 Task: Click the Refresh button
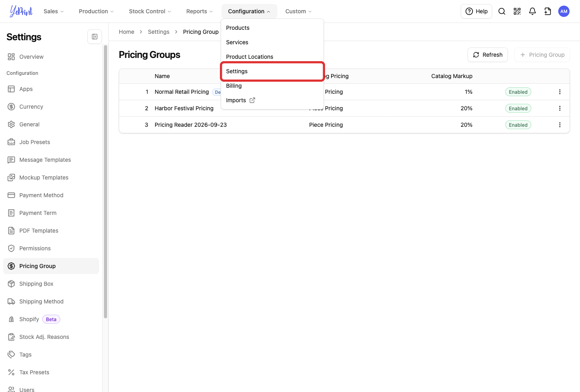[488, 55]
